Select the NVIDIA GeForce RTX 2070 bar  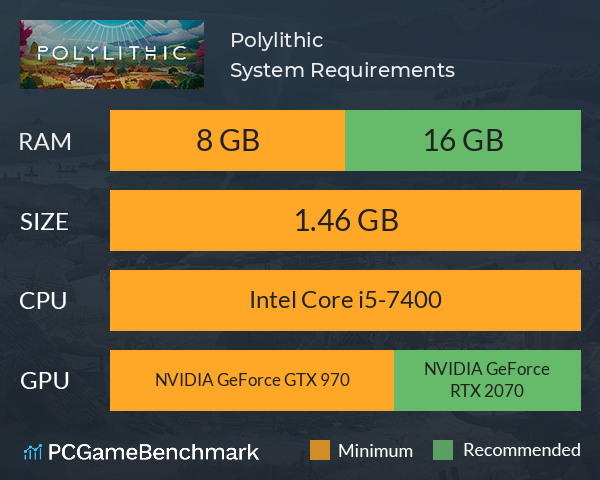[488, 380]
